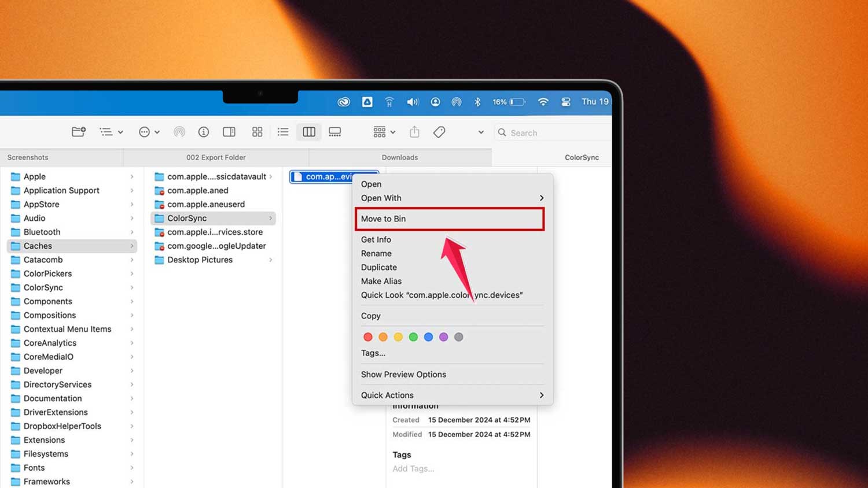Expand the Desktop Pictures folder chevron
The height and width of the screenshot is (488, 868).
click(x=270, y=260)
